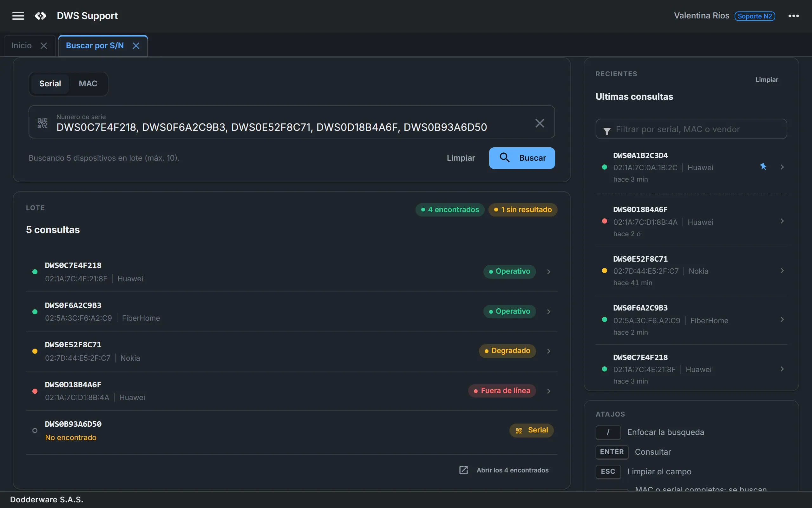The image size is (812, 508).
Task: Click Limpiar next to the Buscar button
Action: coord(461,158)
